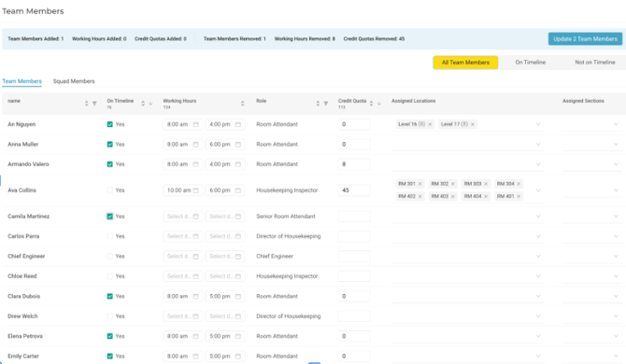
Task: Switch to Team Members tab
Action: click(x=22, y=81)
